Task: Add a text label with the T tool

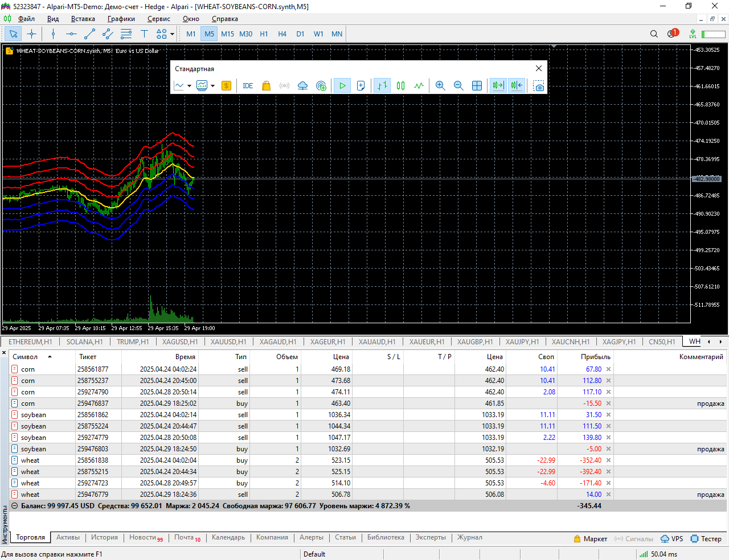Action: click(x=144, y=34)
